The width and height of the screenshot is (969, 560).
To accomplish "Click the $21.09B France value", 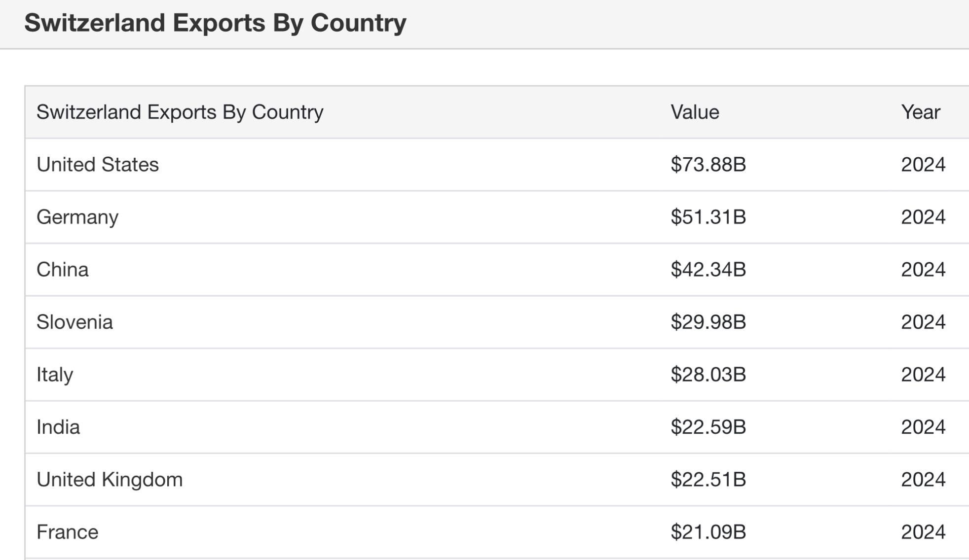I will pos(708,532).
